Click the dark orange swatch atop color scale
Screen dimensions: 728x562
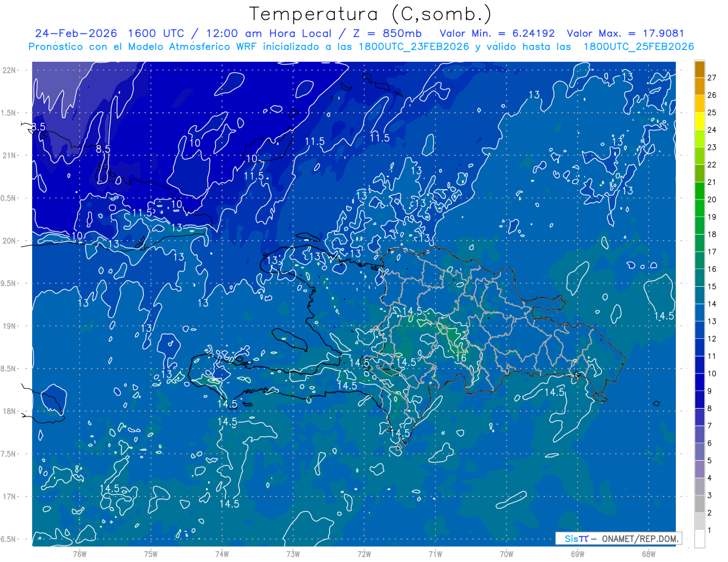tap(699, 69)
